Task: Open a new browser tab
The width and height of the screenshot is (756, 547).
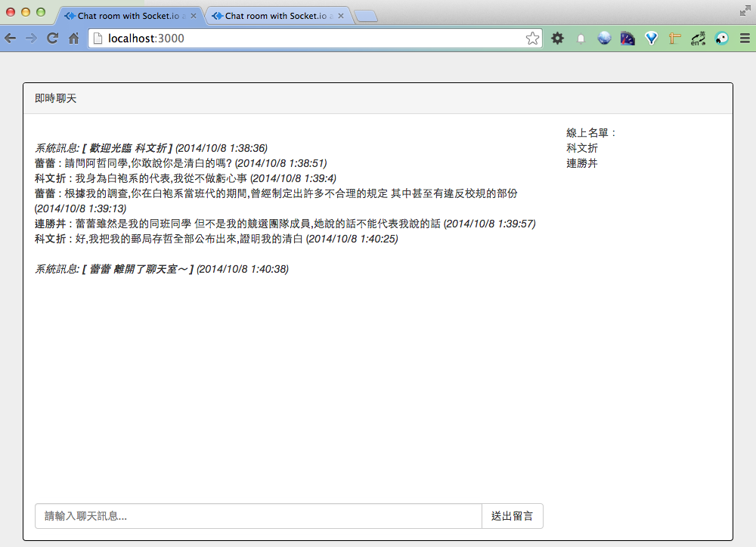Action: pyautogui.click(x=366, y=17)
